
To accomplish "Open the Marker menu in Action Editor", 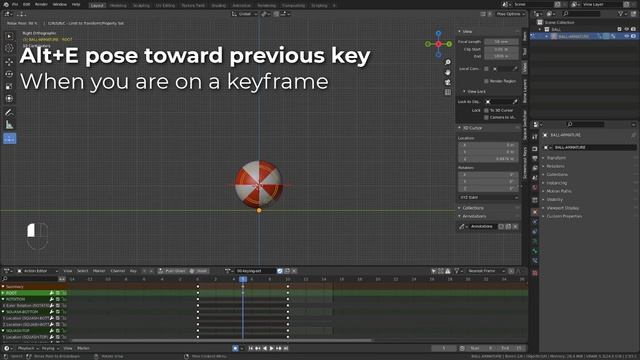I will point(99,271).
